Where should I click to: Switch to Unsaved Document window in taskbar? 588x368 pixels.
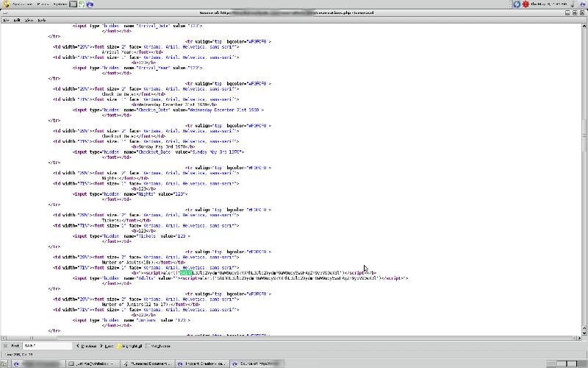pos(148,364)
